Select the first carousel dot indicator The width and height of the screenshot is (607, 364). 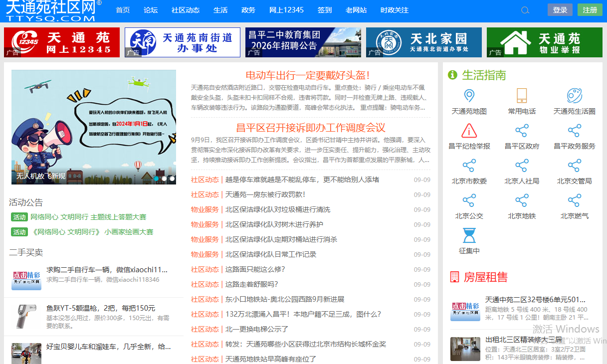coord(156,179)
